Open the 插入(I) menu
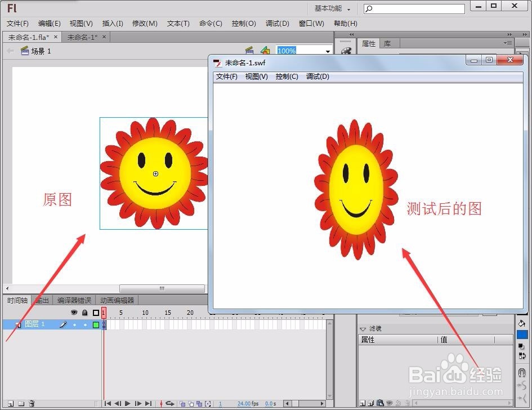Viewport: 532px width, 410px height. [x=113, y=24]
